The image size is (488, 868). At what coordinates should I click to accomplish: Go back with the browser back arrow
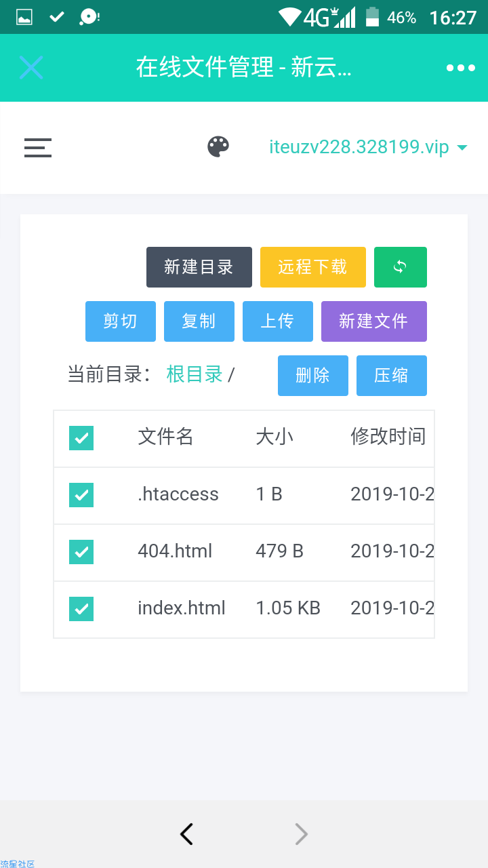(187, 834)
